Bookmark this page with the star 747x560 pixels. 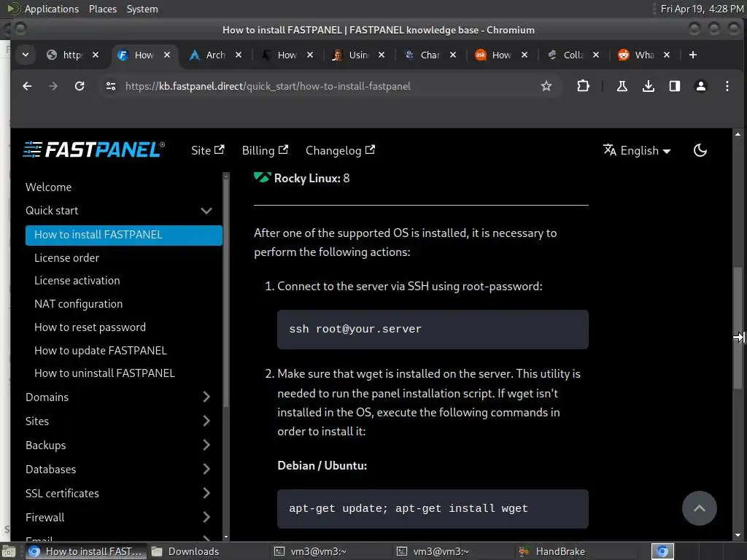click(x=546, y=86)
